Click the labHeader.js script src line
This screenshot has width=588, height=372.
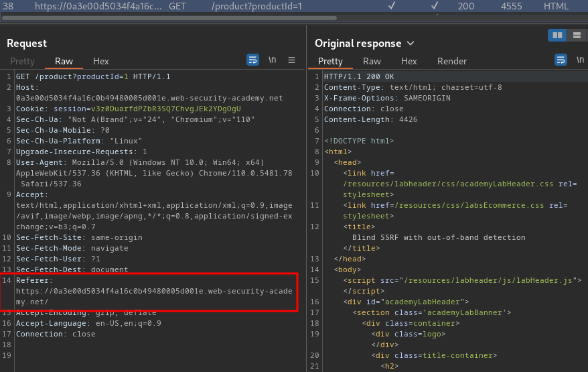tap(462, 280)
